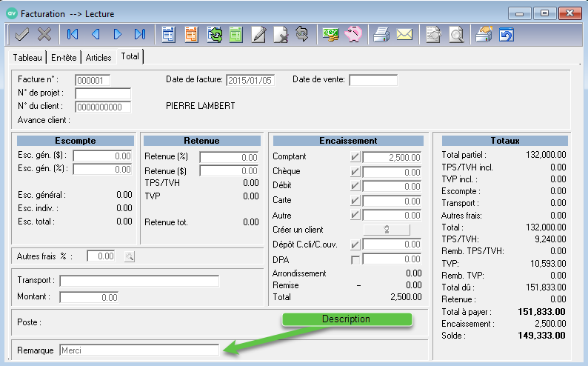Click the Transport input field
Viewport: 588px width, 366px height.
(x=139, y=281)
